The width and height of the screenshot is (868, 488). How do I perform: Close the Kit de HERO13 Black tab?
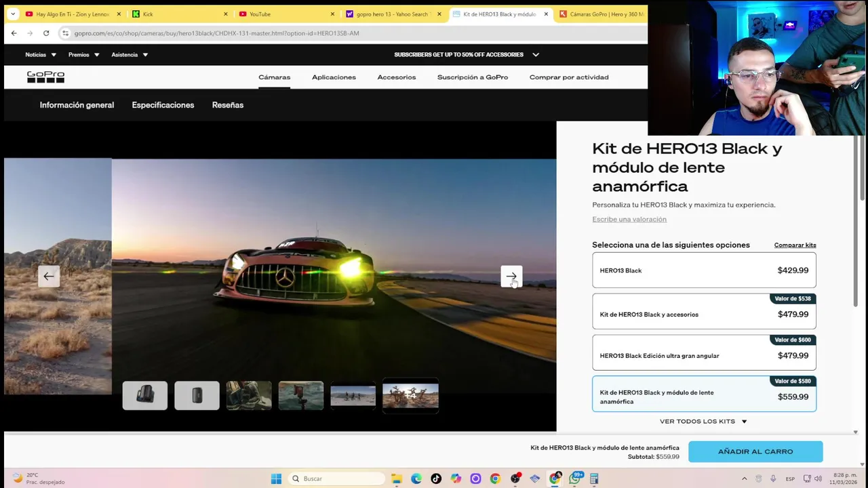(x=546, y=14)
